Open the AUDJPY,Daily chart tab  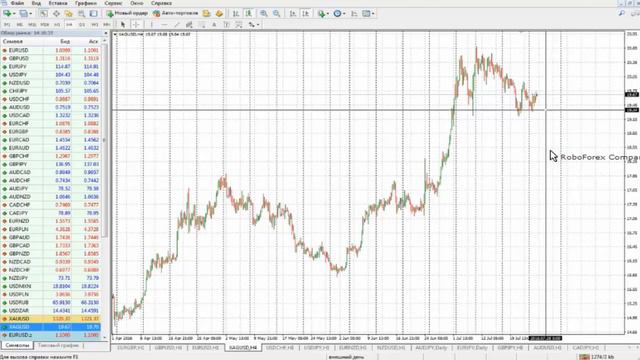tap(431, 348)
